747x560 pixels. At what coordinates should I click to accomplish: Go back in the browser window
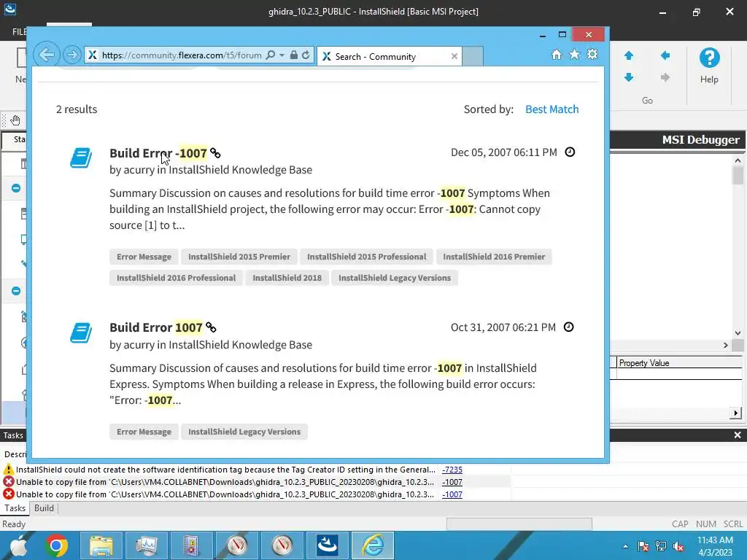46,55
